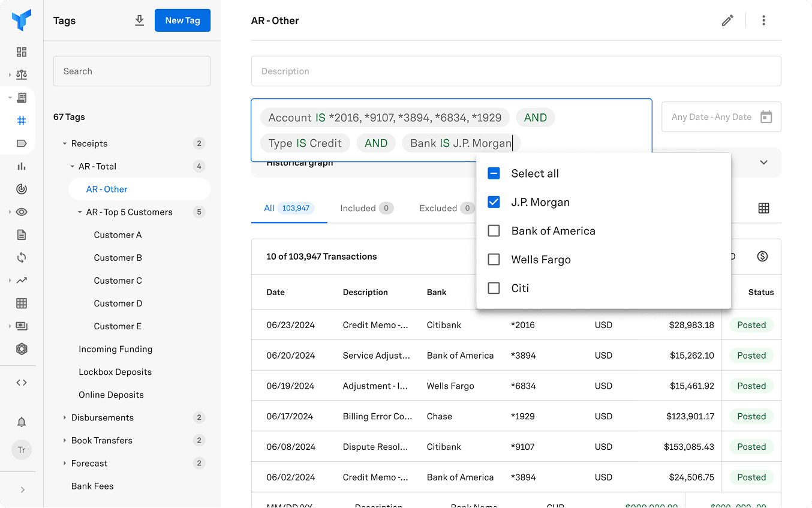The width and height of the screenshot is (812, 508).
Task: Click the New Tag button
Action: tap(182, 20)
